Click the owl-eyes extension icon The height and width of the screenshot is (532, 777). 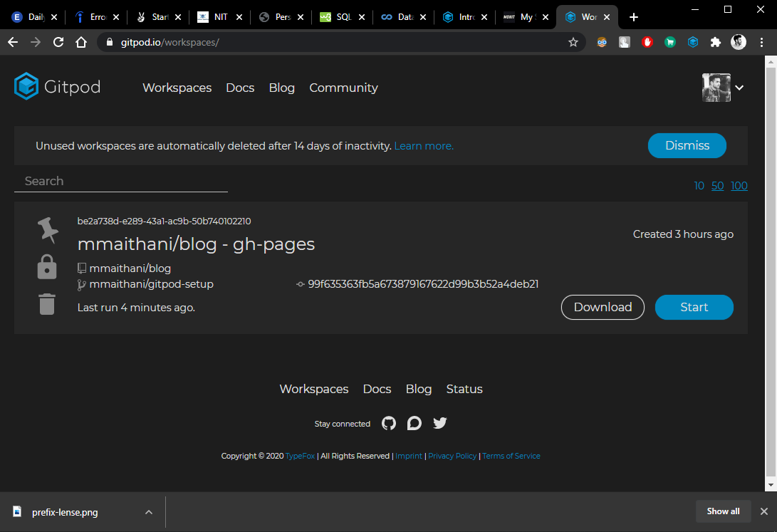(602, 42)
